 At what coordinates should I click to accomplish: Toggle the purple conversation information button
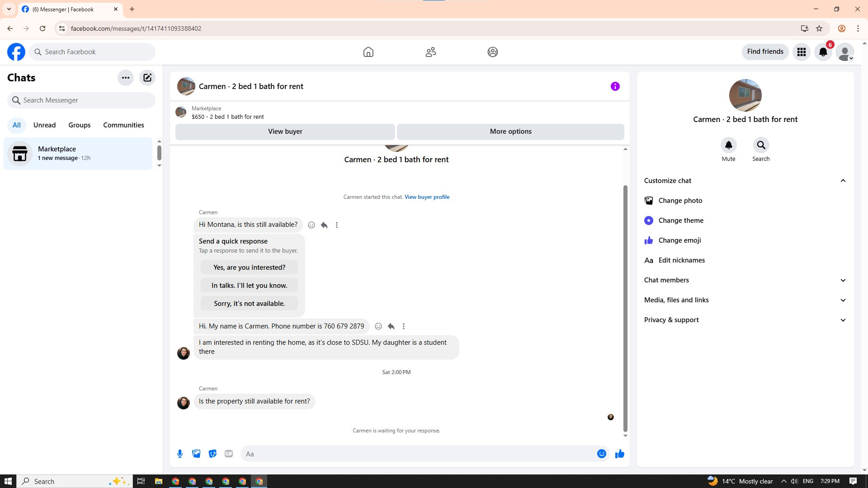(615, 86)
